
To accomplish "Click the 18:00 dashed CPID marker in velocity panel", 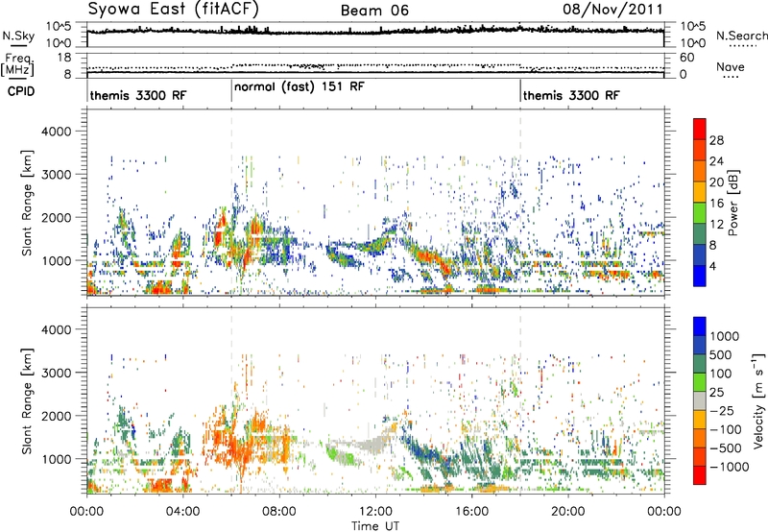I will click(520, 400).
